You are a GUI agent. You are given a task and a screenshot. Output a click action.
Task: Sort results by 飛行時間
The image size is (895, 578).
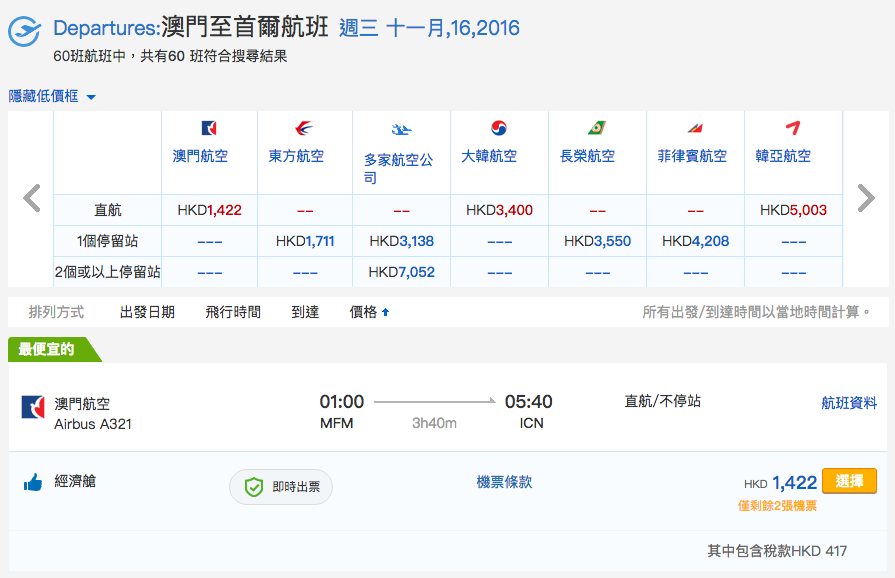(233, 312)
